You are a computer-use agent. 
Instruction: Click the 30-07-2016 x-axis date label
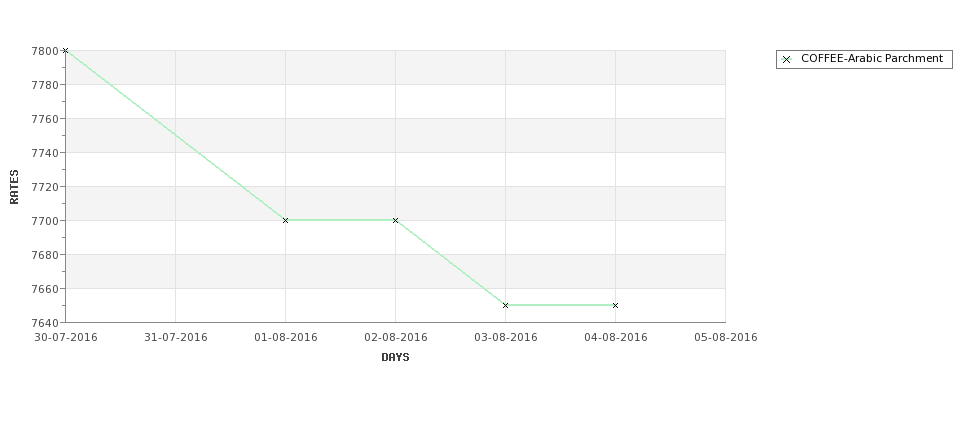pos(66,338)
